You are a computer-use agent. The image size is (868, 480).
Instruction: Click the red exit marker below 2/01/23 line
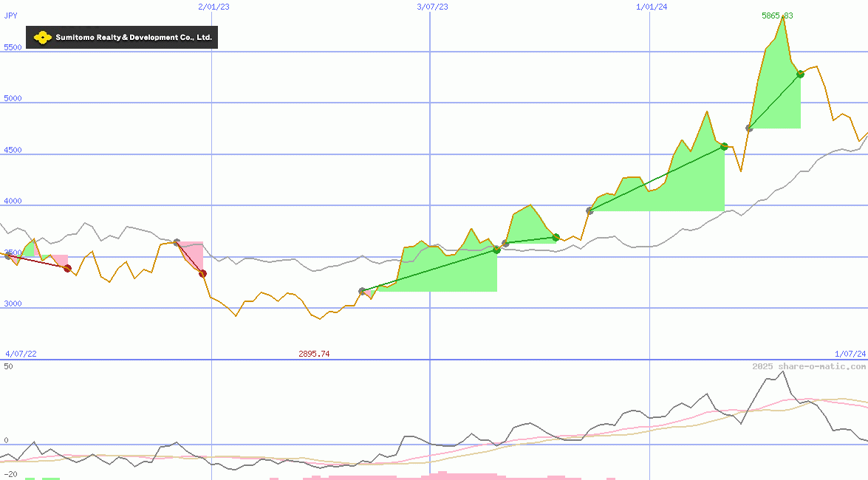202,273
